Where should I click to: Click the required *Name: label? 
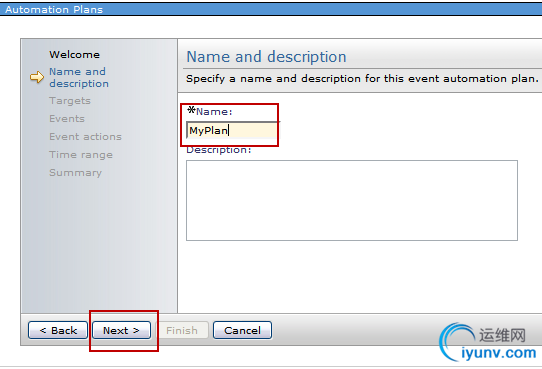click(209, 111)
